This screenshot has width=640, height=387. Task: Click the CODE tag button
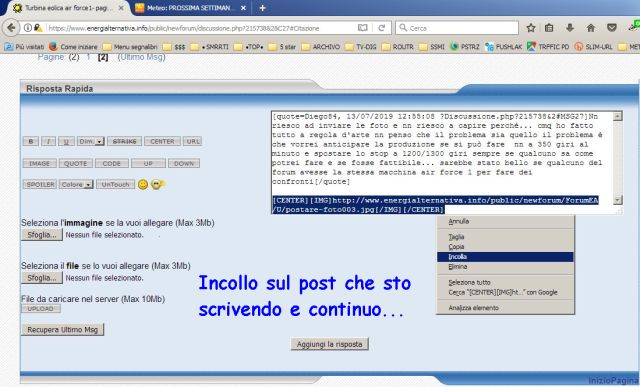[112, 163]
